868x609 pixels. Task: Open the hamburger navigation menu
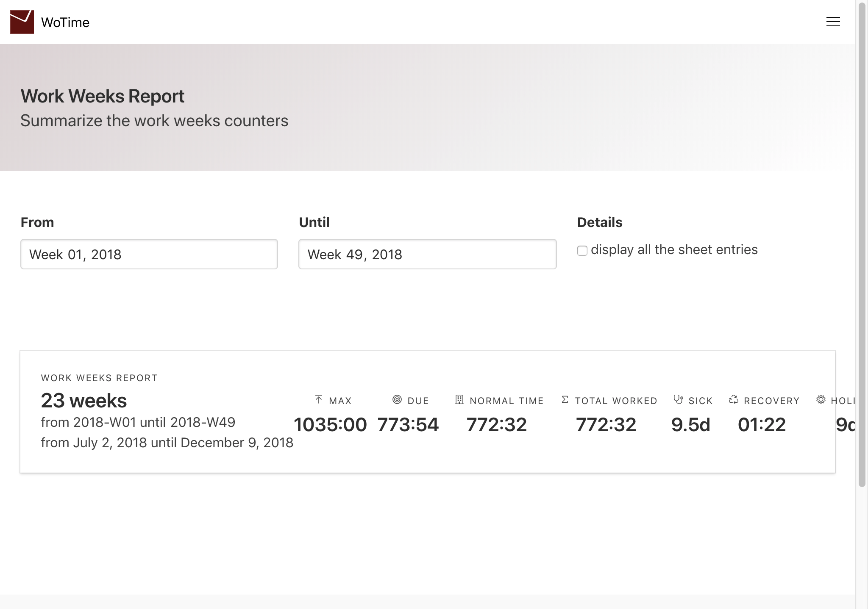(833, 22)
